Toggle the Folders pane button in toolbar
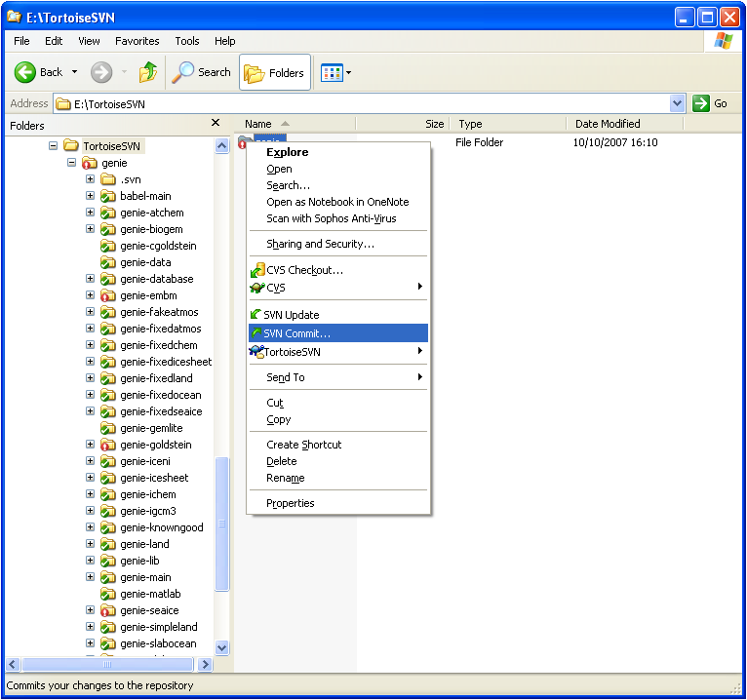The width and height of the screenshot is (747, 700). 275,72
